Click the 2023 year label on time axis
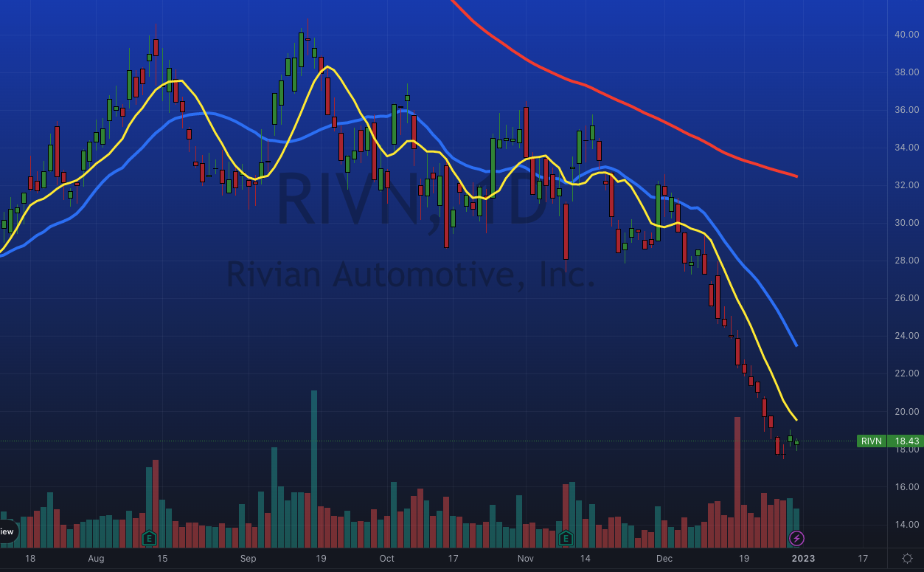Viewport: 924px width, 572px height. [803, 559]
